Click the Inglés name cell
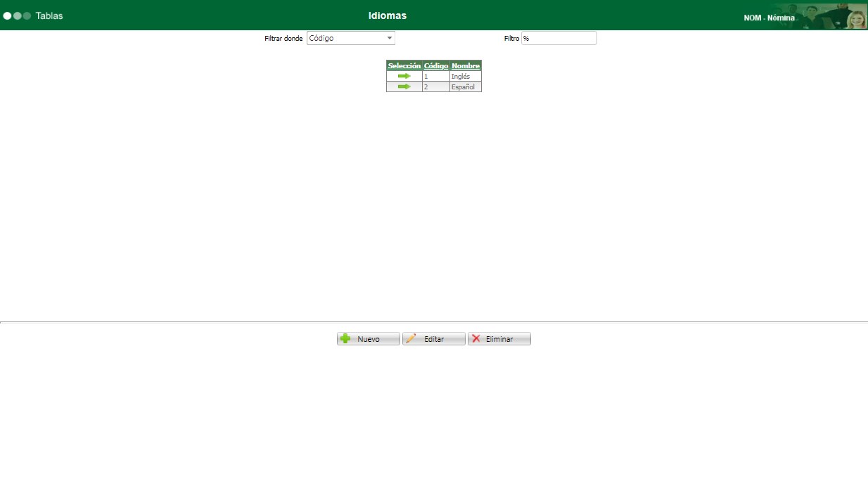The height and width of the screenshot is (491, 868). tap(466, 76)
